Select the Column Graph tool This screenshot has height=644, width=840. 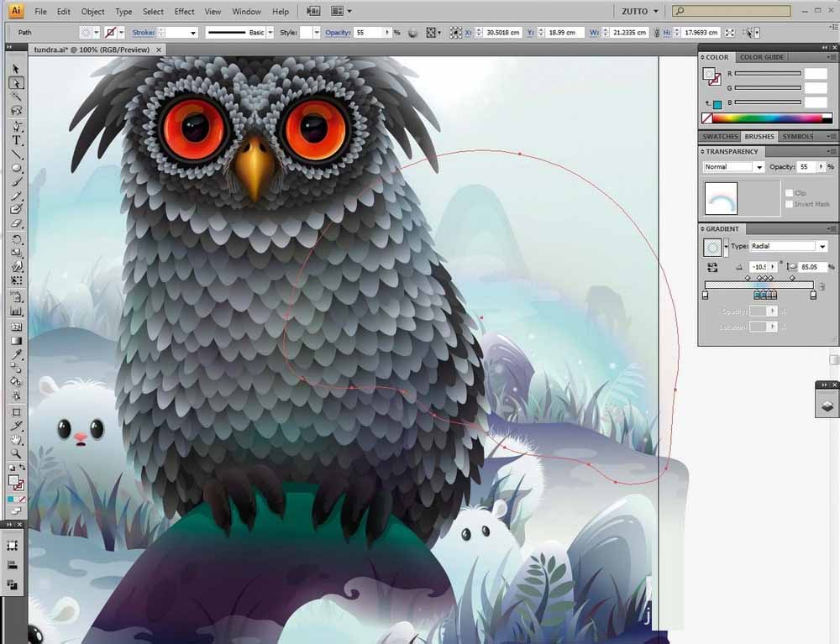[16, 311]
